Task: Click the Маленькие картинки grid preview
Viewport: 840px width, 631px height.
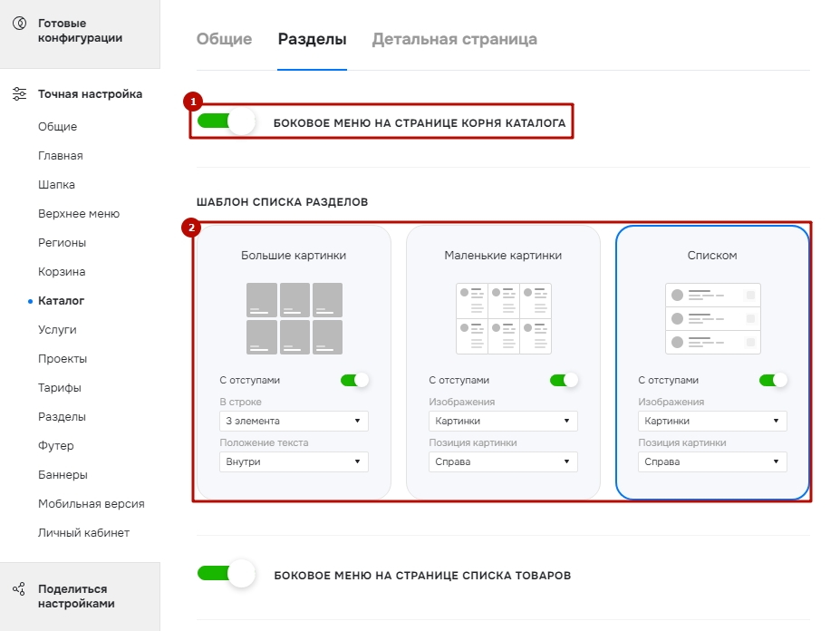Action: 504,318
